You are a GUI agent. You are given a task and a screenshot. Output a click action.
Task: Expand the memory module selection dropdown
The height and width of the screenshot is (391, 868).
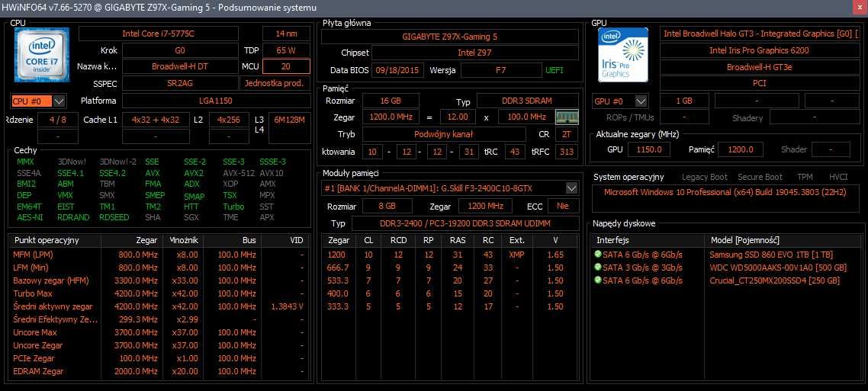(x=572, y=188)
